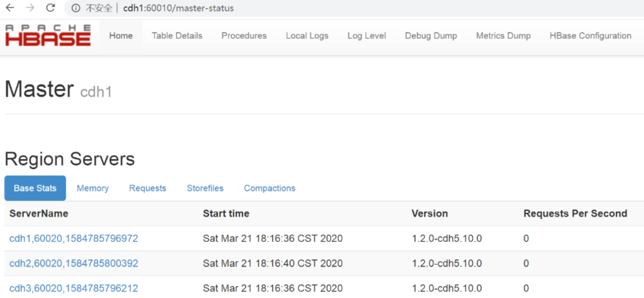
Task: Click requests-per-second value in cdh1 row
Action: [526, 239]
